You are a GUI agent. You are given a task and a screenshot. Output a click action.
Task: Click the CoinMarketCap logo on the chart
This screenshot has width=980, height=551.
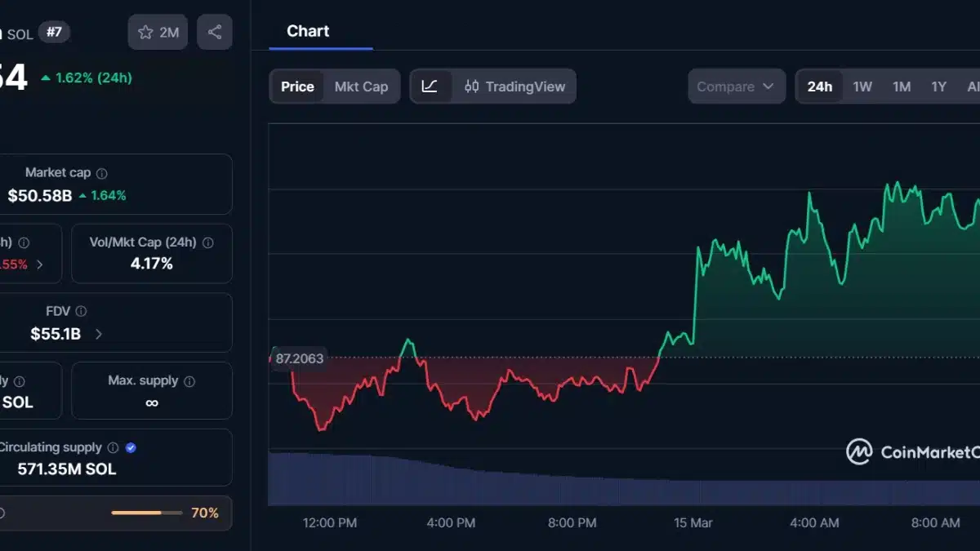click(858, 452)
